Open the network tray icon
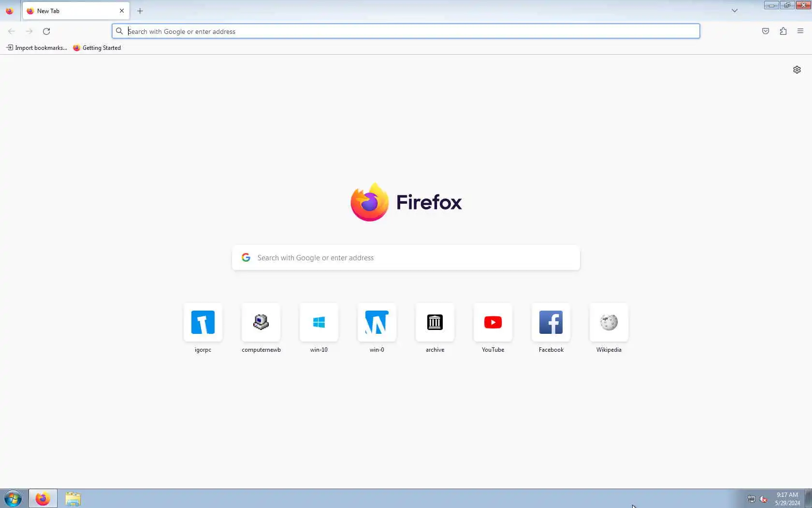812x508 pixels. tap(752, 499)
